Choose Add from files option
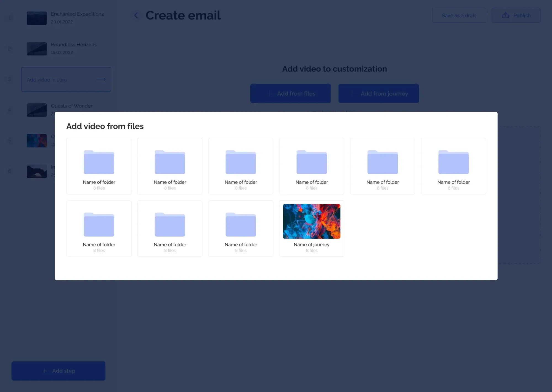 (290, 93)
